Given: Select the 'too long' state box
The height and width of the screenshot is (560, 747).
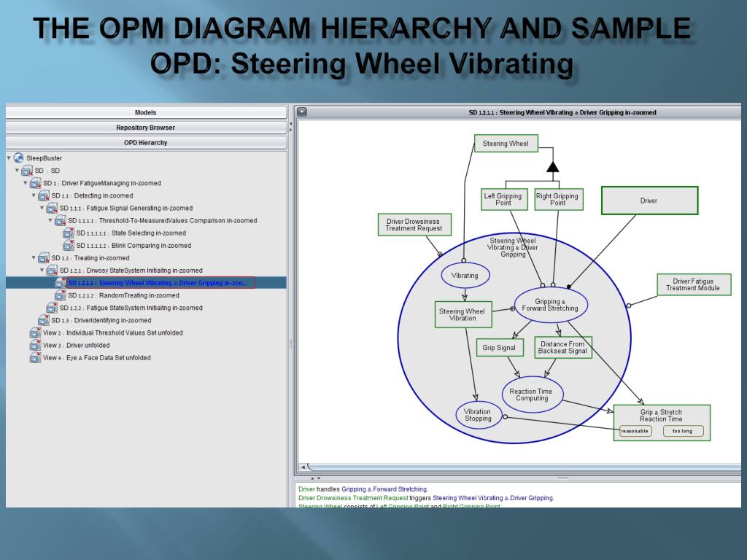Looking at the screenshot, I should (683, 431).
